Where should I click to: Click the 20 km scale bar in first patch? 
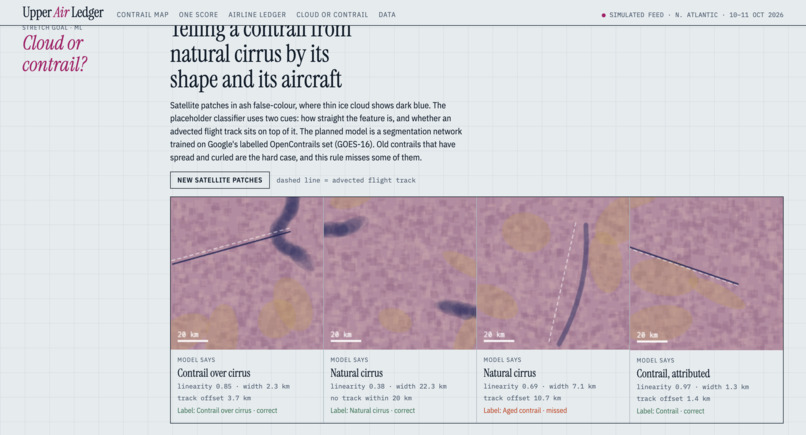tap(193, 336)
